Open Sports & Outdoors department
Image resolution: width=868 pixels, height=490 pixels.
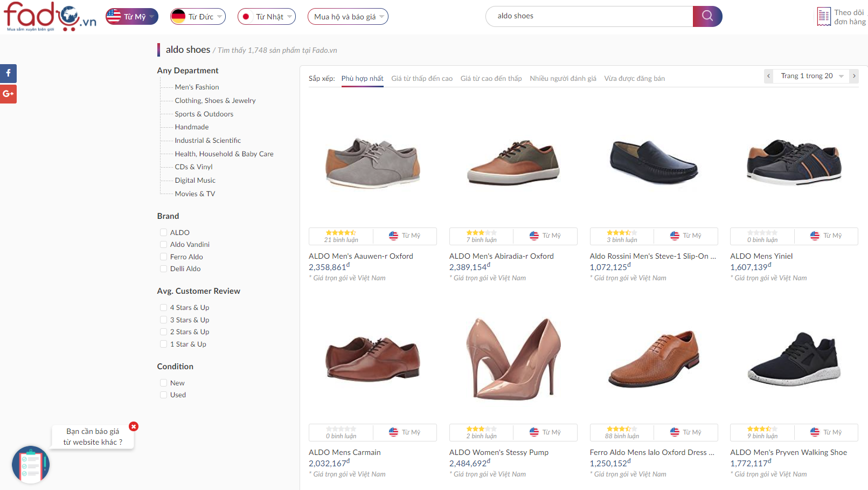click(204, 114)
